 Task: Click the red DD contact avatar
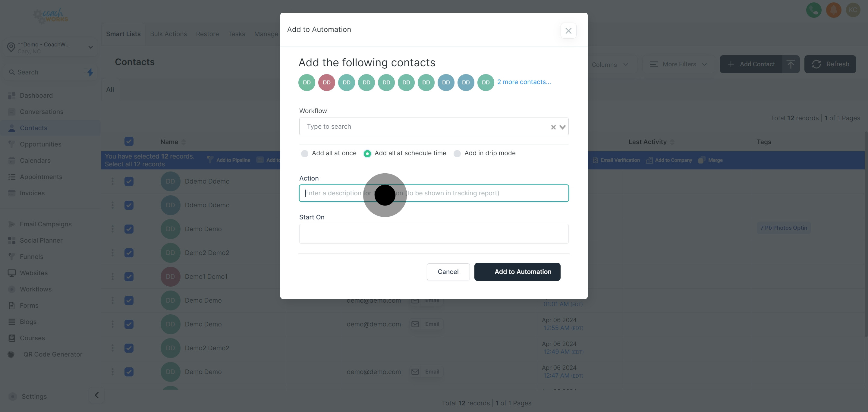(x=326, y=83)
